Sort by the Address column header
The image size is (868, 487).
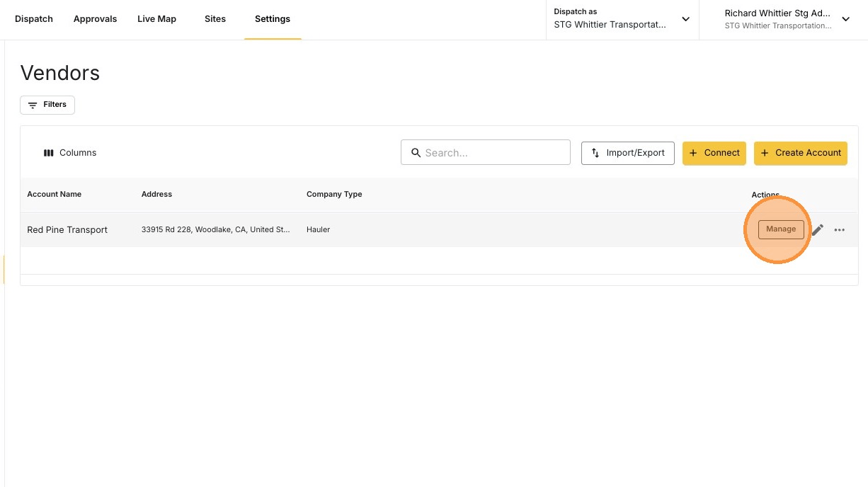pyautogui.click(x=156, y=194)
